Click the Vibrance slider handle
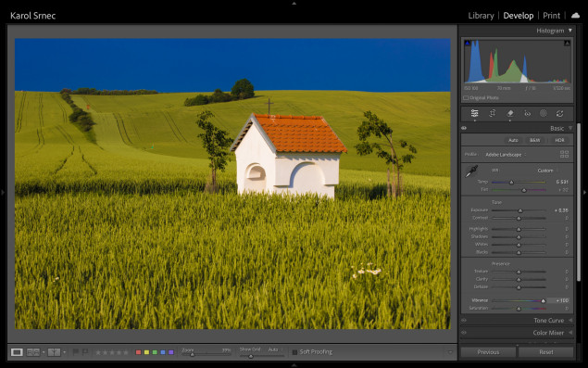This screenshot has height=368, width=588. (543, 300)
